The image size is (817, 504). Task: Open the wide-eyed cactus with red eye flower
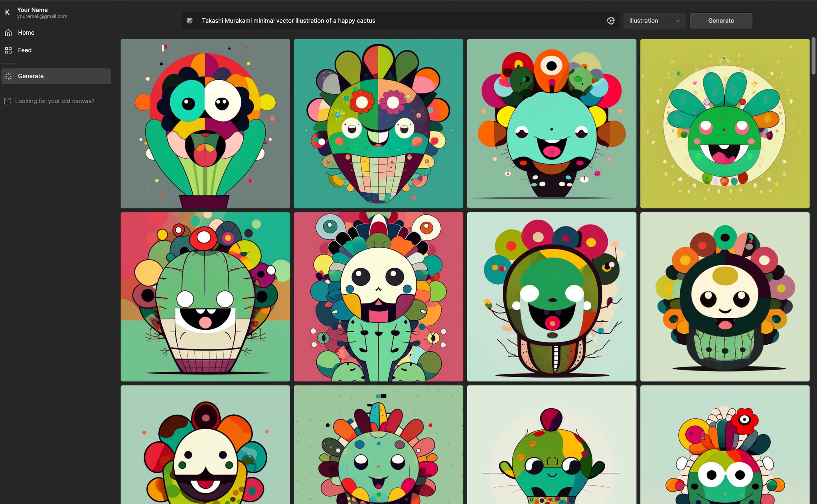pos(725,445)
